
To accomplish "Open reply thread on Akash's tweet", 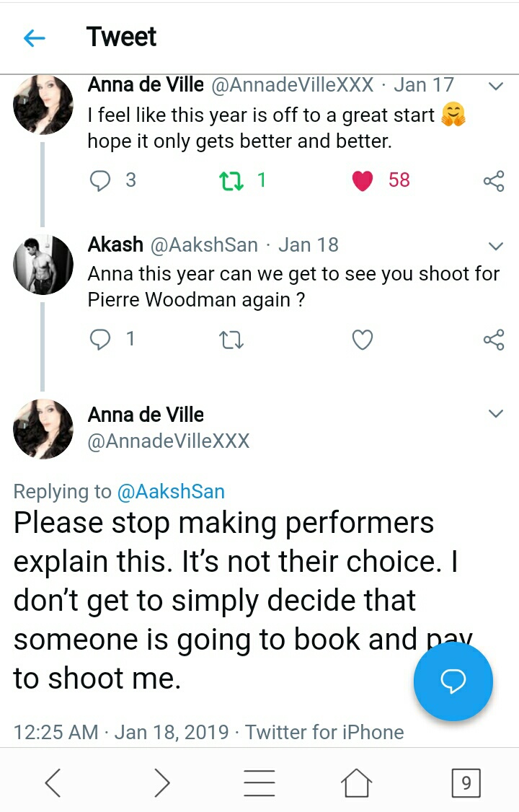I will click(x=99, y=339).
